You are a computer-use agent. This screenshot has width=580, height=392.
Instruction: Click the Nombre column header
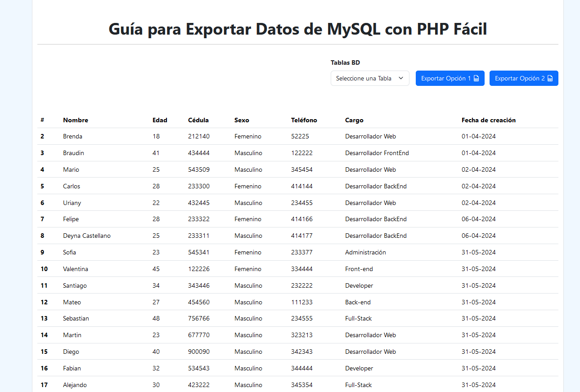tap(76, 120)
